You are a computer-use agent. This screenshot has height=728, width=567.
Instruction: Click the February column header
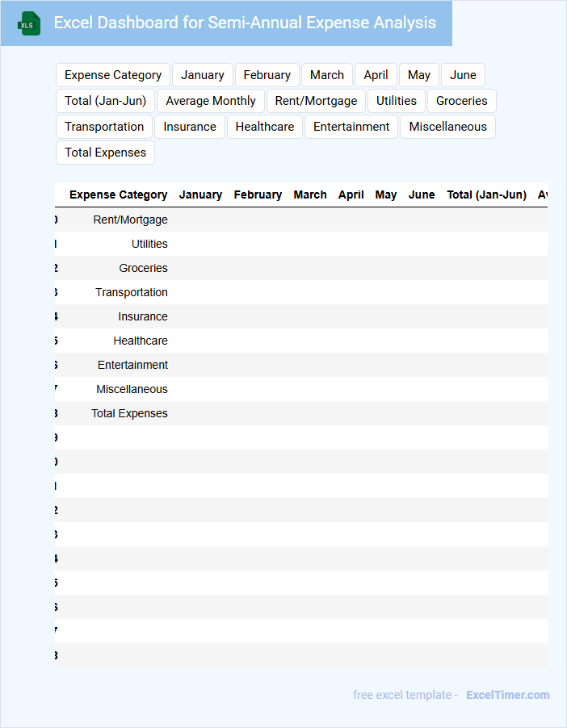click(258, 195)
